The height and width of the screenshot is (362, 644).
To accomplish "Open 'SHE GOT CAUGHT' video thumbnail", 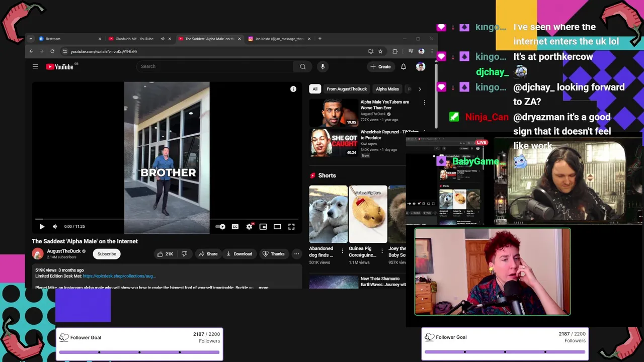I will (x=333, y=142).
